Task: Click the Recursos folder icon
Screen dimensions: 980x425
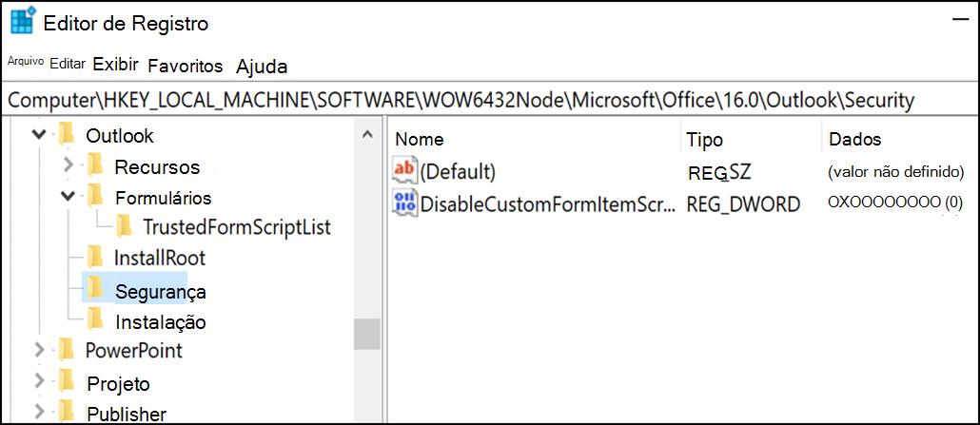Action: (x=95, y=165)
